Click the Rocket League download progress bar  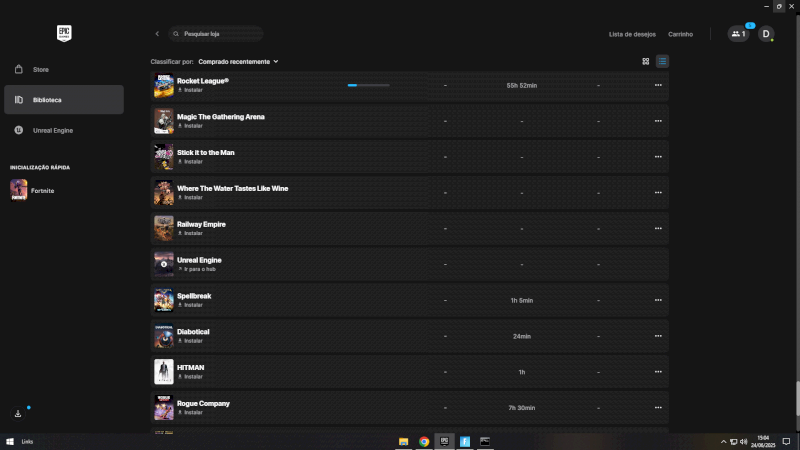pyautogui.click(x=368, y=85)
